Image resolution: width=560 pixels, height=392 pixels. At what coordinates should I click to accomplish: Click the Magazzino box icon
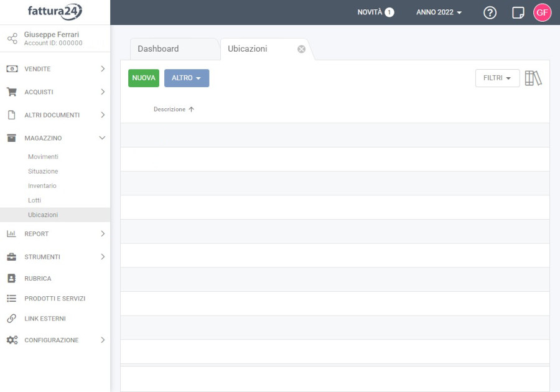point(12,138)
